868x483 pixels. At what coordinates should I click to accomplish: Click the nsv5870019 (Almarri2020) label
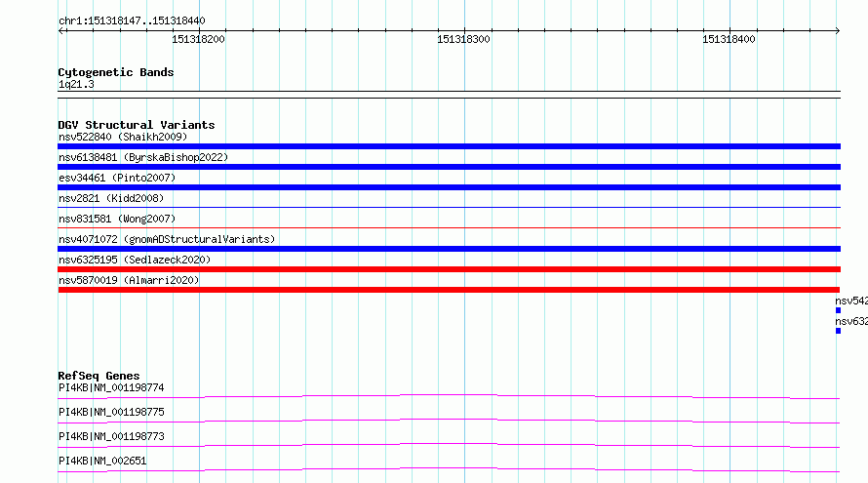129,280
